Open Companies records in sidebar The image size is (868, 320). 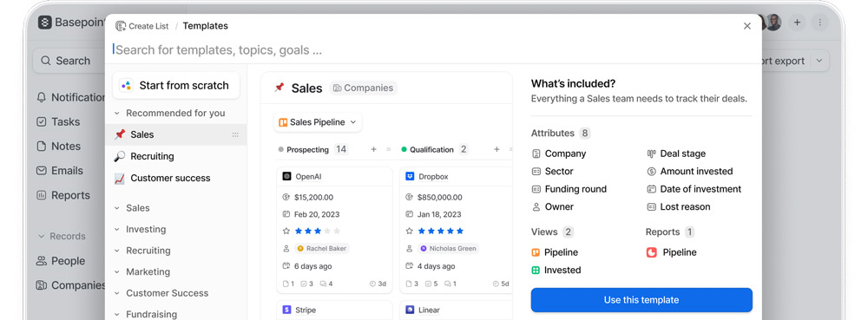click(70, 285)
